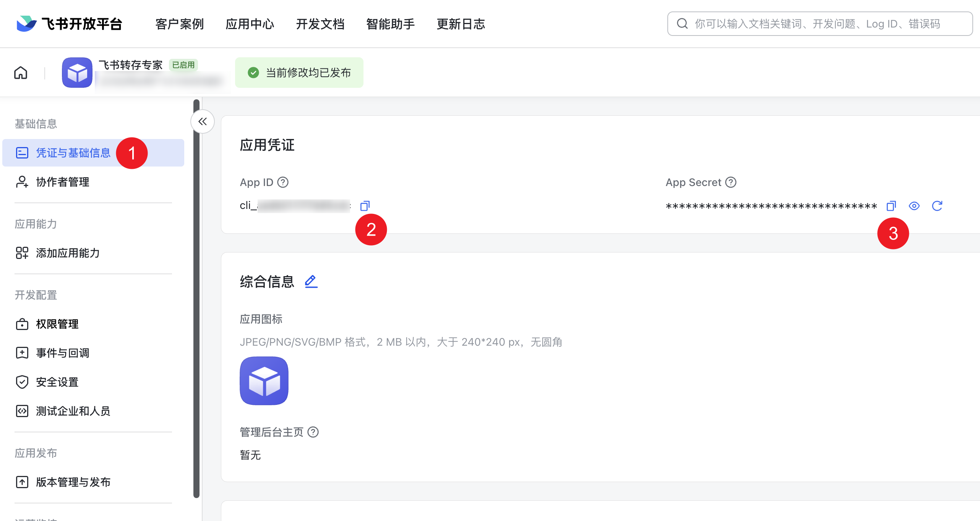Open 添加应用能力 in sidebar
Viewport: 980px width, 521px height.
pos(93,253)
